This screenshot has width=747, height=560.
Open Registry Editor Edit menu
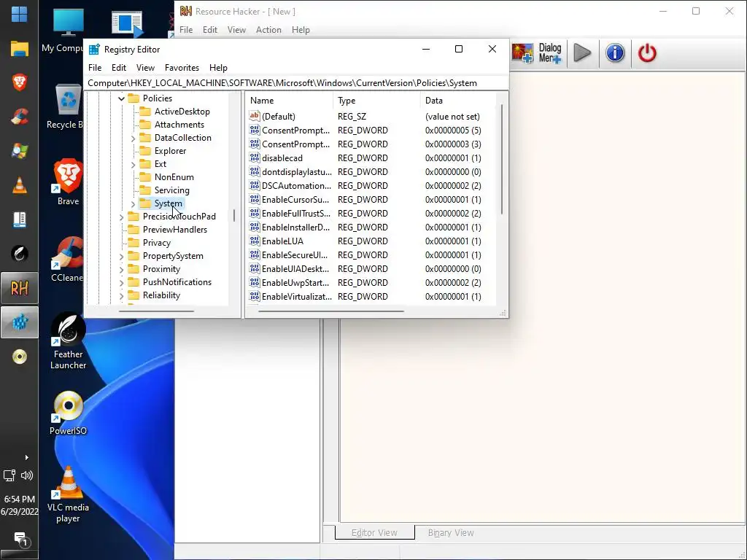click(x=119, y=68)
